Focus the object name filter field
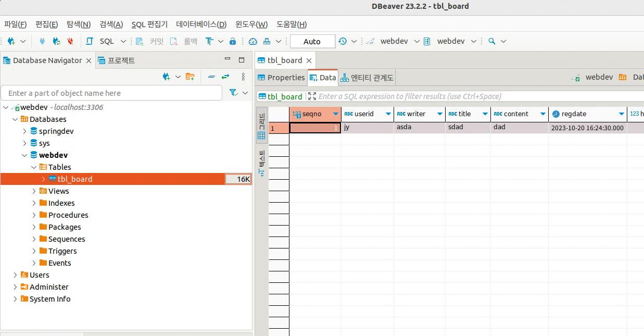This screenshot has height=336, width=644. tap(111, 93)
